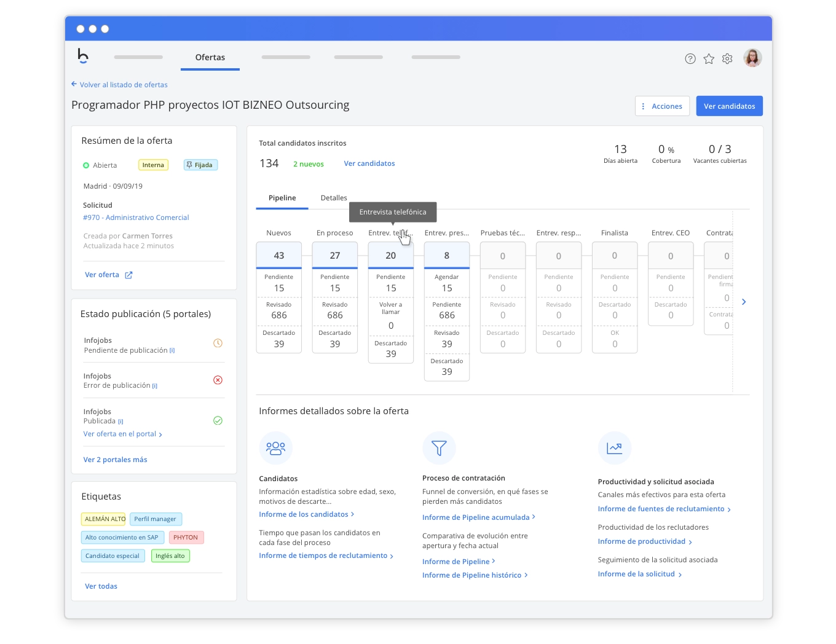Click the Perfil manager tag
Screen dimensions: 836x644
click(156, 519)
